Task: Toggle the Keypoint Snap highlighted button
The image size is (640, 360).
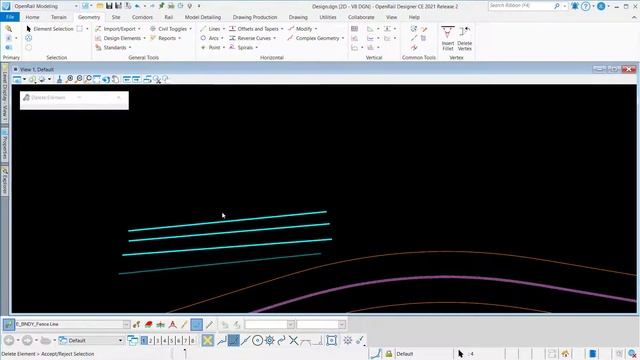Action: coord(233,340)
